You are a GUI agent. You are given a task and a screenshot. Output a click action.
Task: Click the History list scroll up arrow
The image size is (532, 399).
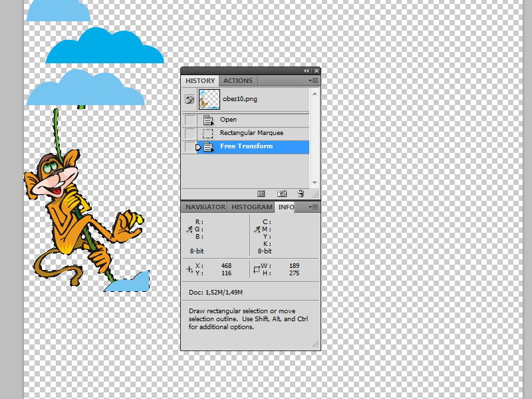coord(315,94)
